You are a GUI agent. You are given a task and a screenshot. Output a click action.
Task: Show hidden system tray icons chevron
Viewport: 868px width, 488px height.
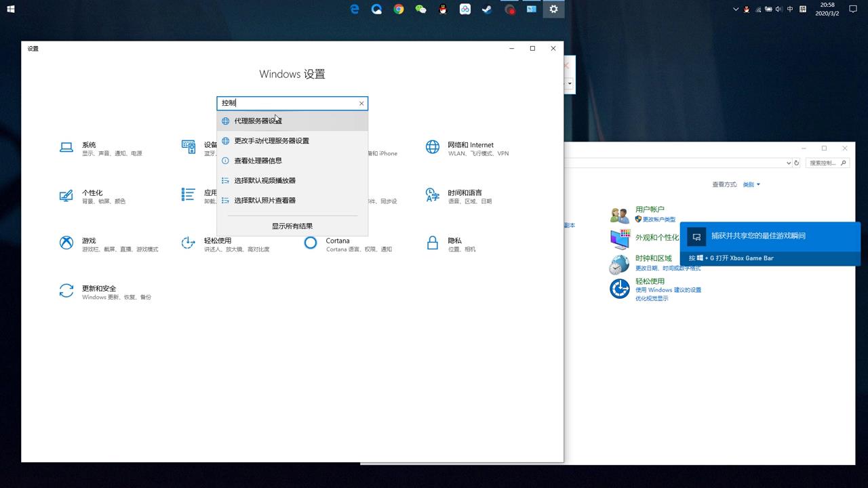[736, 9]
